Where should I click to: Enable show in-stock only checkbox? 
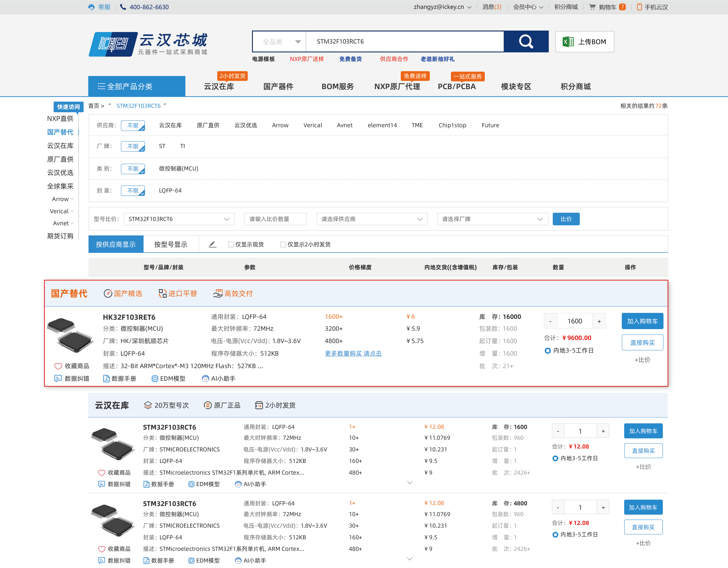pyautogui.click(x=231, y=244)
